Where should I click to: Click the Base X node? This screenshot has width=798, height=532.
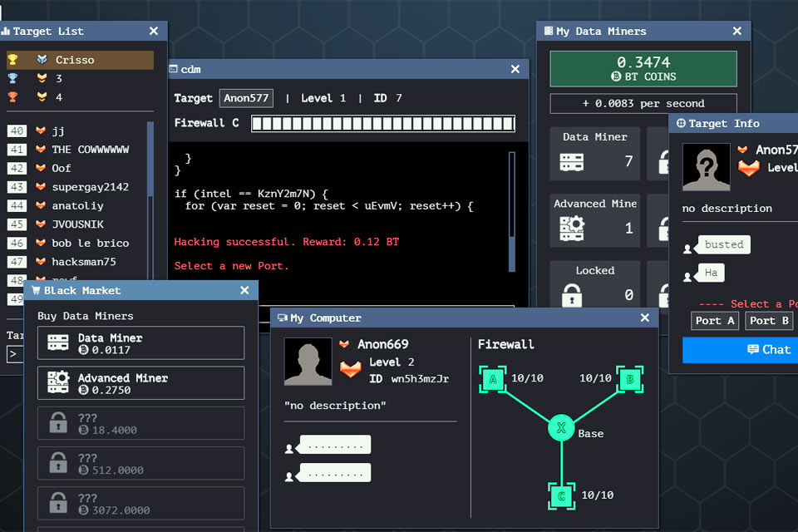[x=562, y=429]
